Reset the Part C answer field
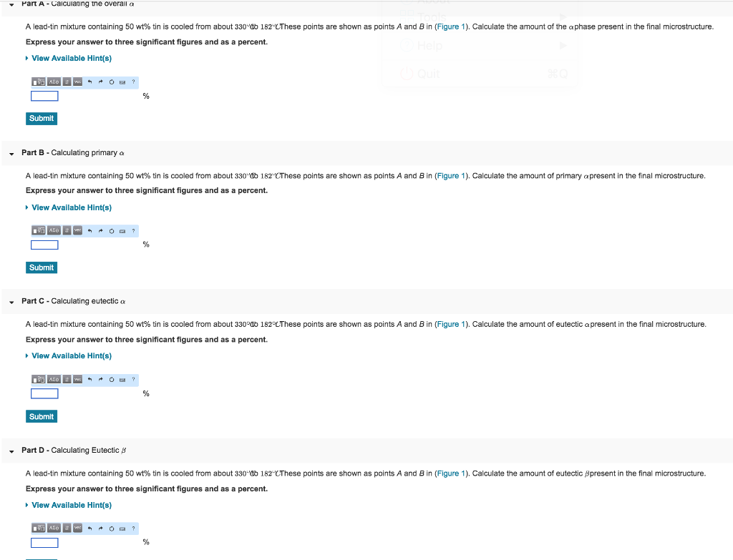The image size is (733, 560). [112, 379]
